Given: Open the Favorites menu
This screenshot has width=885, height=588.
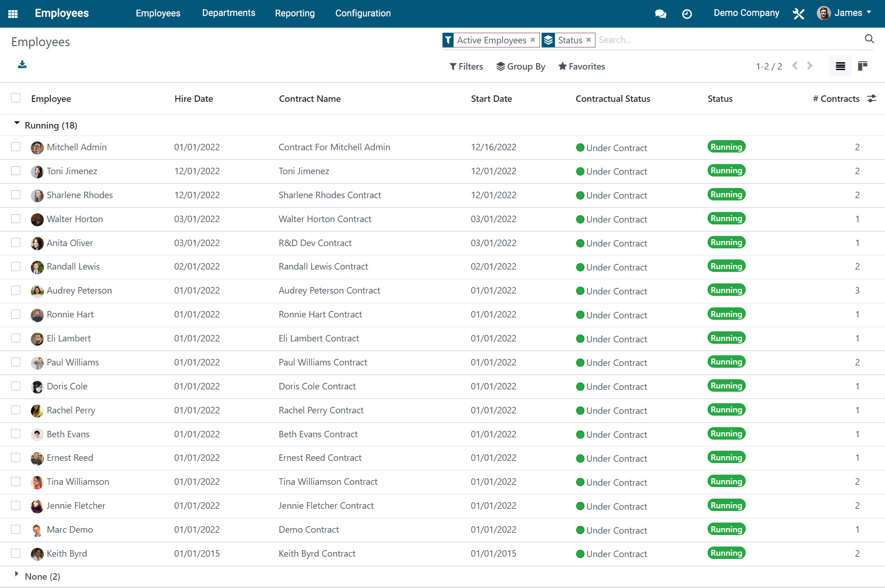Looking at the screenshot, I should point(581,66).
